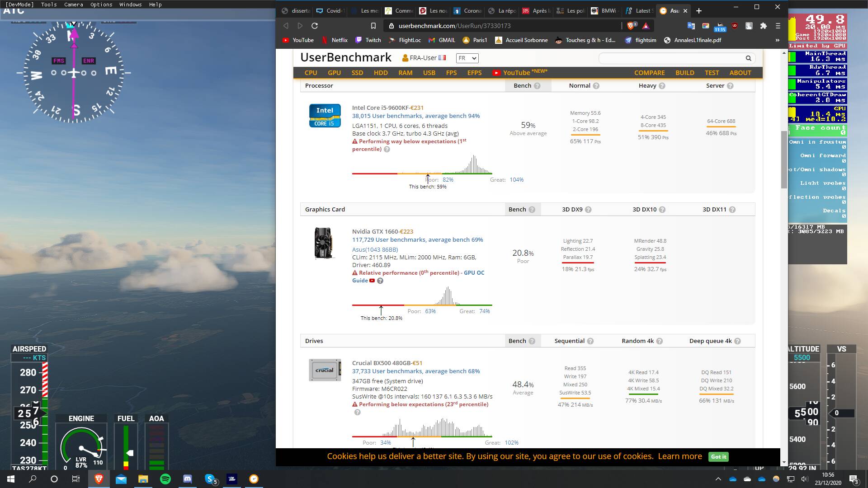Click the browser back arrow
The width and height of the screenshot is (868, 488).
pyautogui.click(x=286, y=26)
